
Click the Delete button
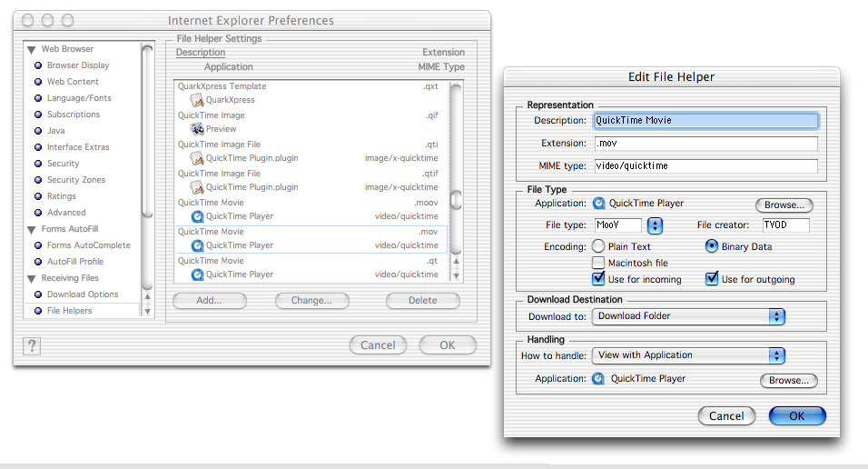(423, 301)
